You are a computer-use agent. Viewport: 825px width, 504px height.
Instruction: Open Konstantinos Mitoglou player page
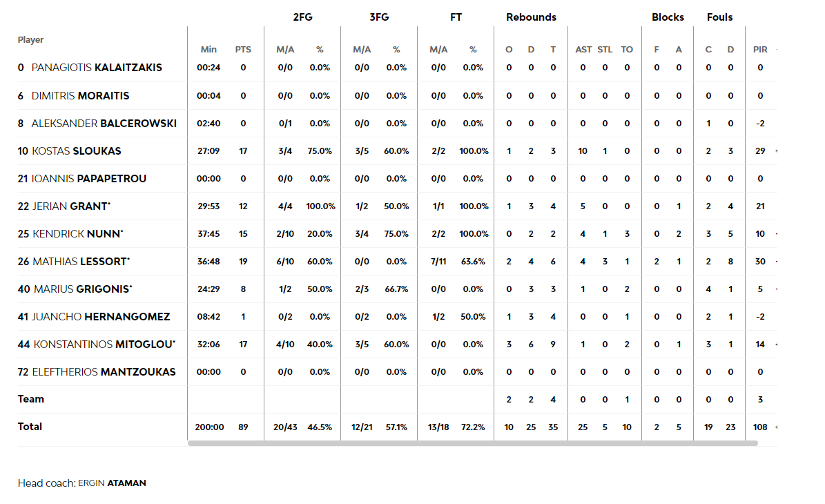(104, 345)
